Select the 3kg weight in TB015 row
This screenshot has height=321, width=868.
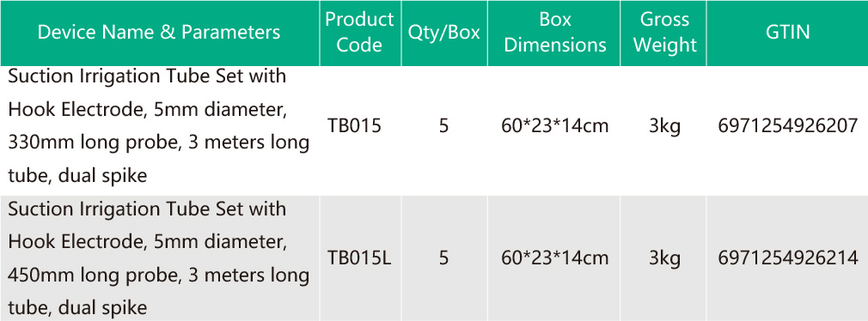coord(664,127)
